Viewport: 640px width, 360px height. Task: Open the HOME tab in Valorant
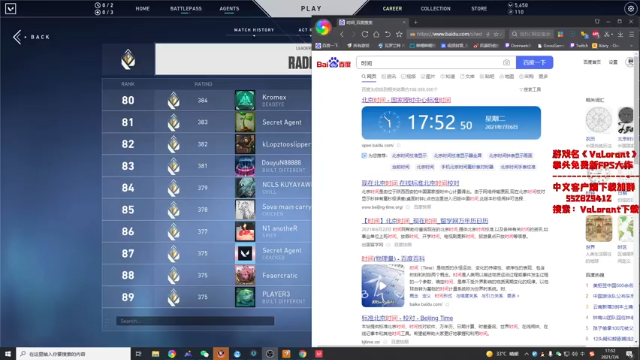click(x=142, y=9)
